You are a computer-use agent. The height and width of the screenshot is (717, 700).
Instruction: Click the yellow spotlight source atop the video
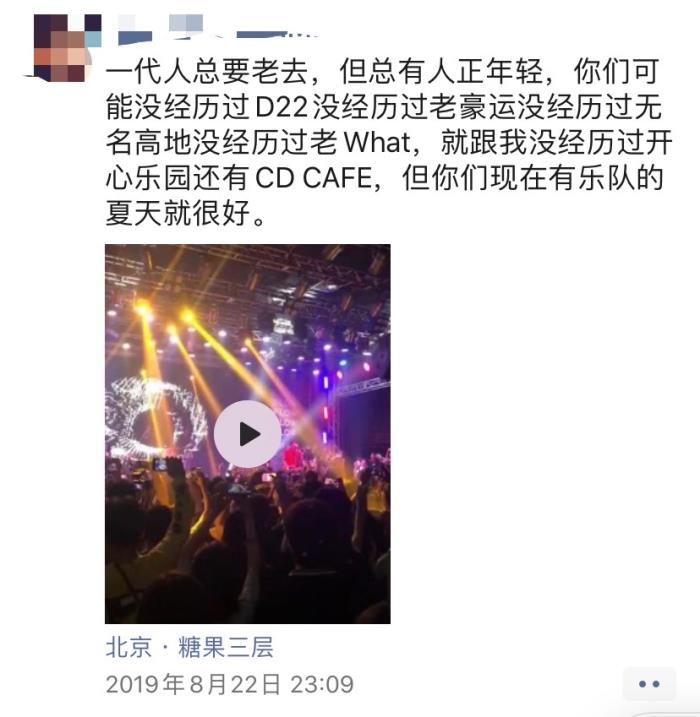pos(143,309)
